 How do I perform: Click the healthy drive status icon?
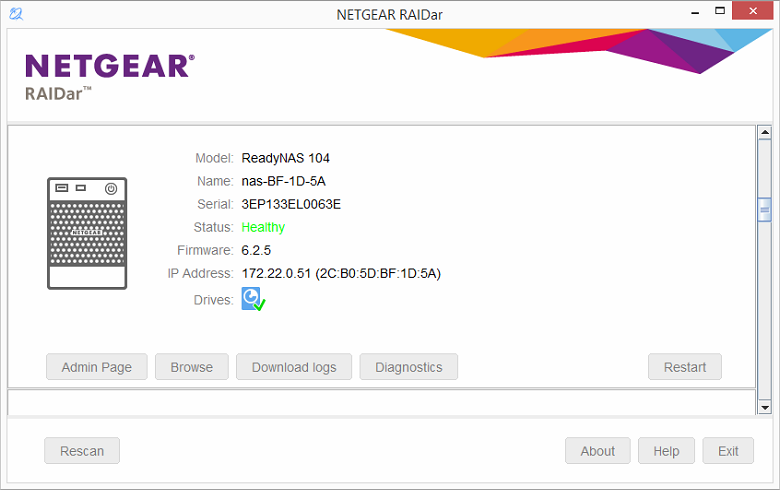pyautogui.click(x=254, y=299)
